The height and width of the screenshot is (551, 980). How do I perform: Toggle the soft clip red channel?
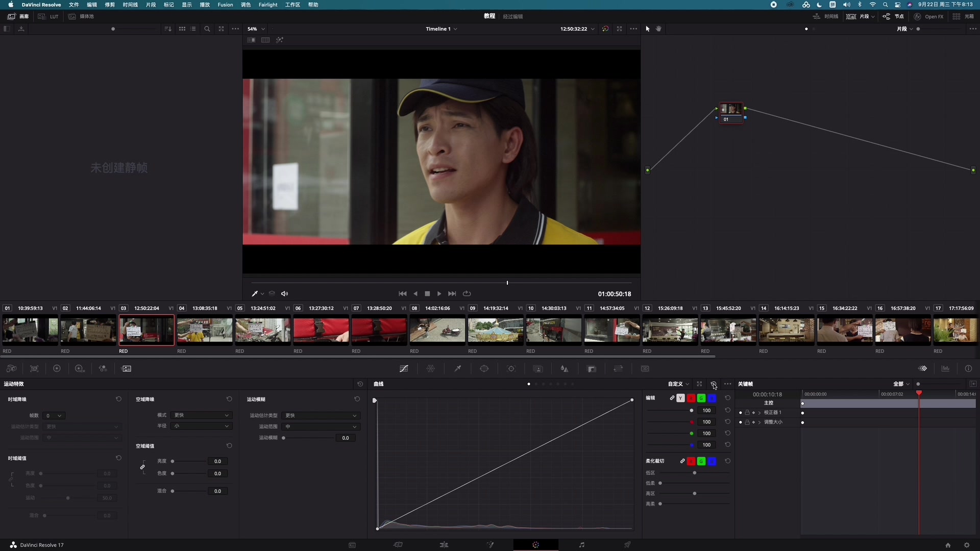(691, 461)
